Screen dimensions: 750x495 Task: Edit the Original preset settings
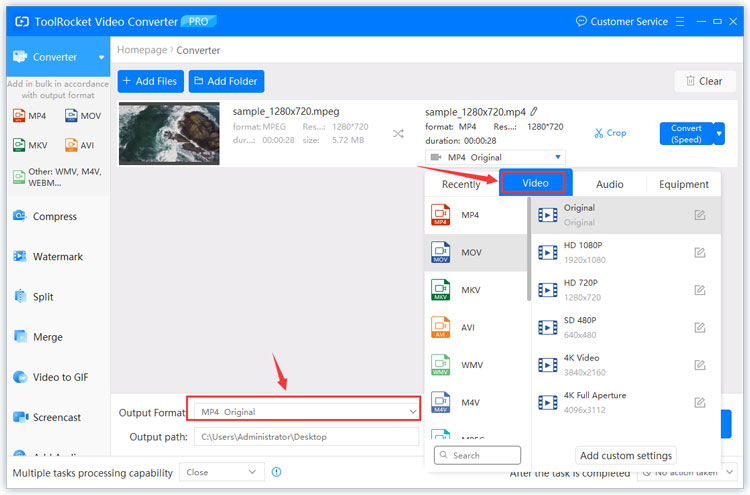699,215
